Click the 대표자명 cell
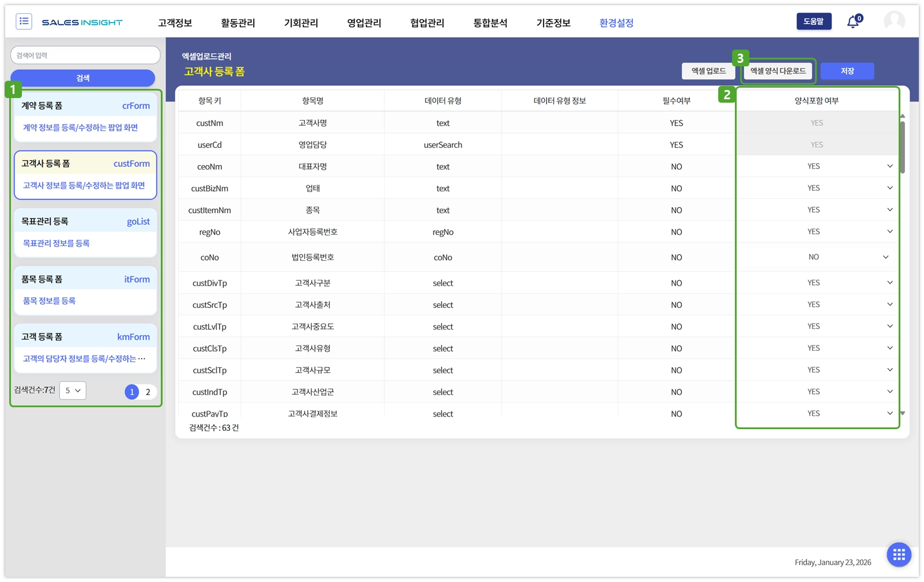 coord(313,167)
